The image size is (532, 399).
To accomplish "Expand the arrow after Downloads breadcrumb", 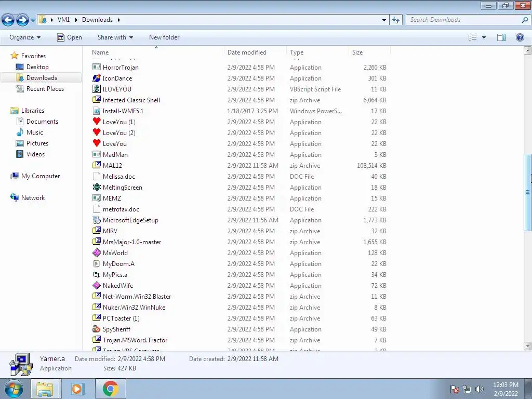I will pos(119,20).
